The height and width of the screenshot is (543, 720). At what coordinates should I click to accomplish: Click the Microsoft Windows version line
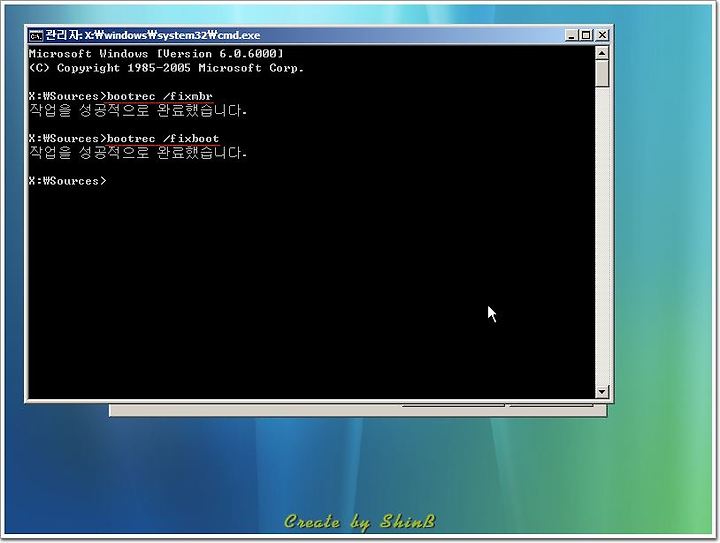coord(156,54)
